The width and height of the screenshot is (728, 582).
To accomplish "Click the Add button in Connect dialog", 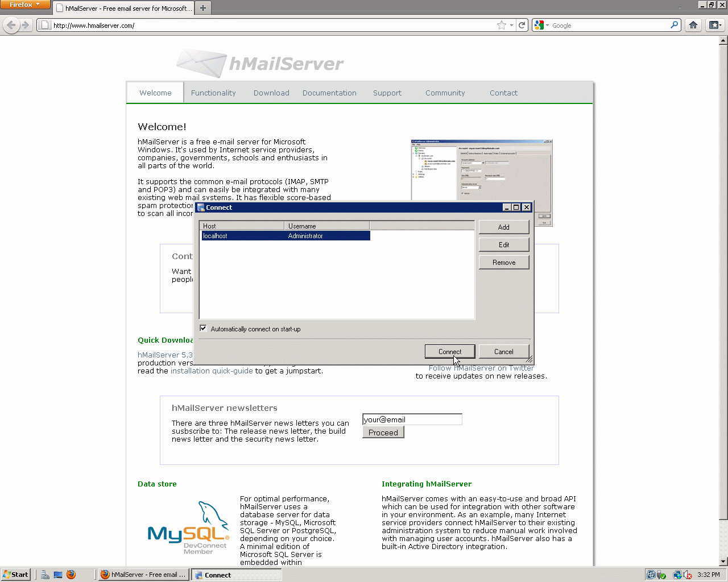I will click(504, 227).
